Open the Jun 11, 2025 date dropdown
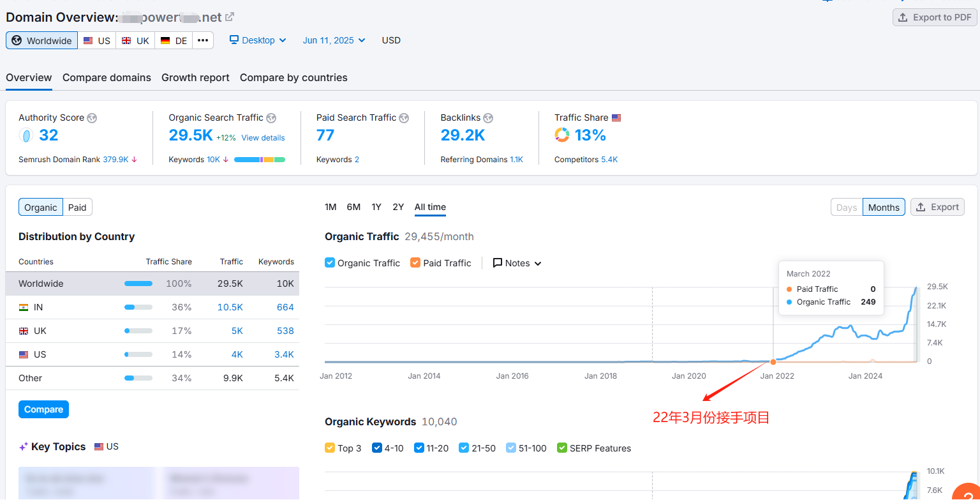Image resolution: width=980 pixels, height=500 pixels. (x=334, y=40)
